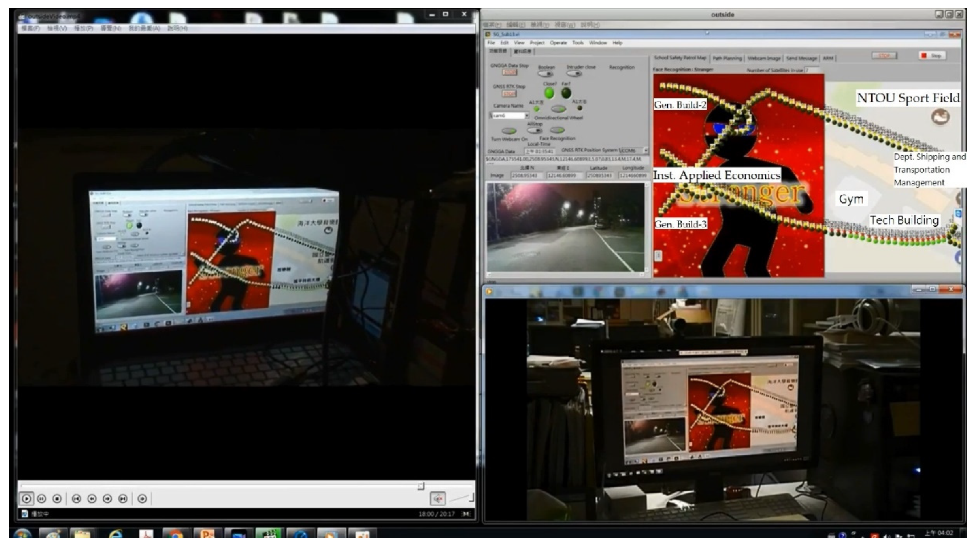The height and width of the screenshot is (546, 980).
Task: Launch PowerPoint from the taskbar
Action: 206,535
